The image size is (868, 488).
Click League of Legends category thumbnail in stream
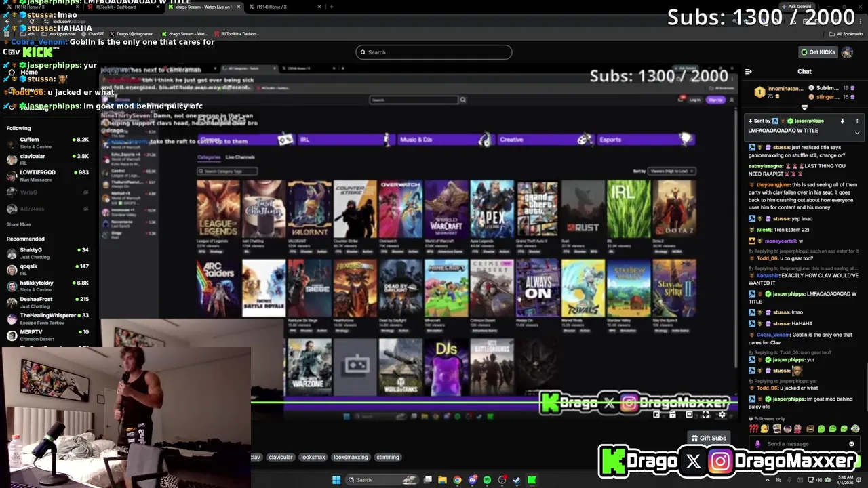coord(218,209)
